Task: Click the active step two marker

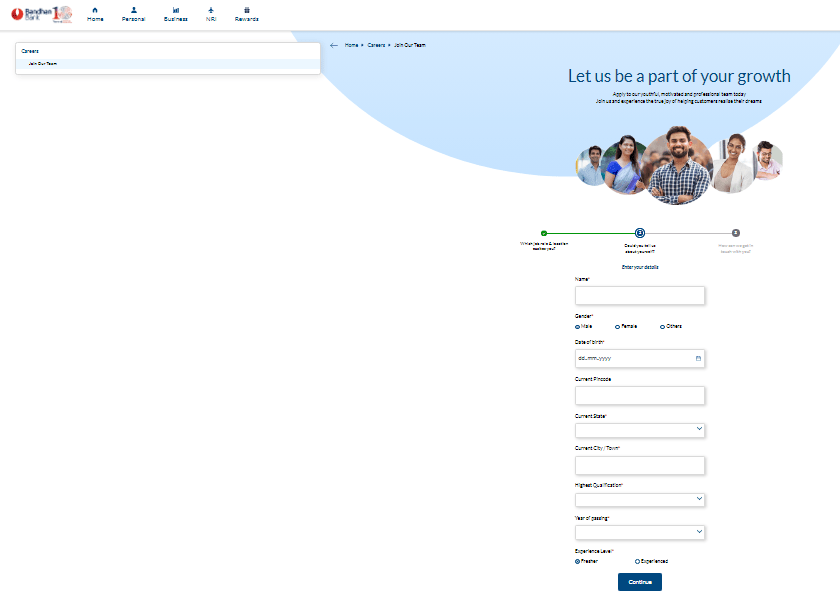Action: point(640,233)
